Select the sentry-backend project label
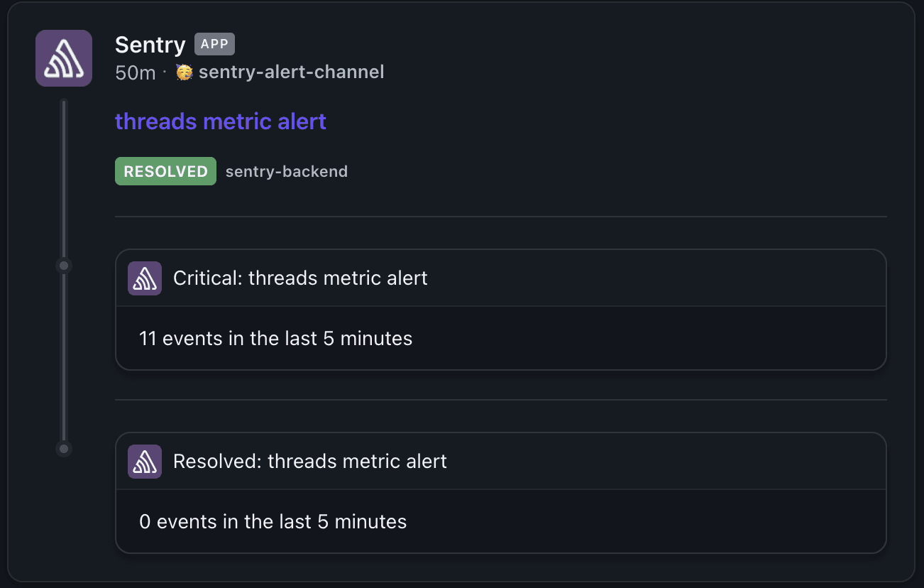This screenshot has width=924, height=588. 287,171
